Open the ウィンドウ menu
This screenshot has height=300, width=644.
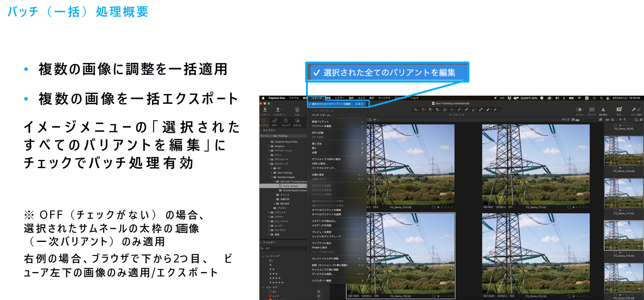(384, 98)
